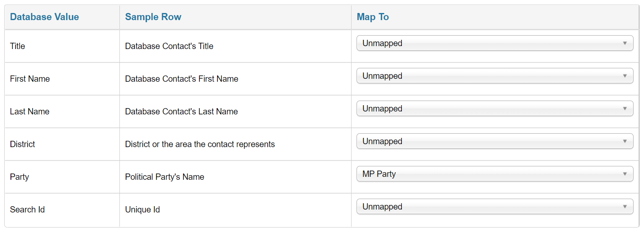Click the "Database Contact's First Name" sample text

pyautogui.click(x=181, y=79)
